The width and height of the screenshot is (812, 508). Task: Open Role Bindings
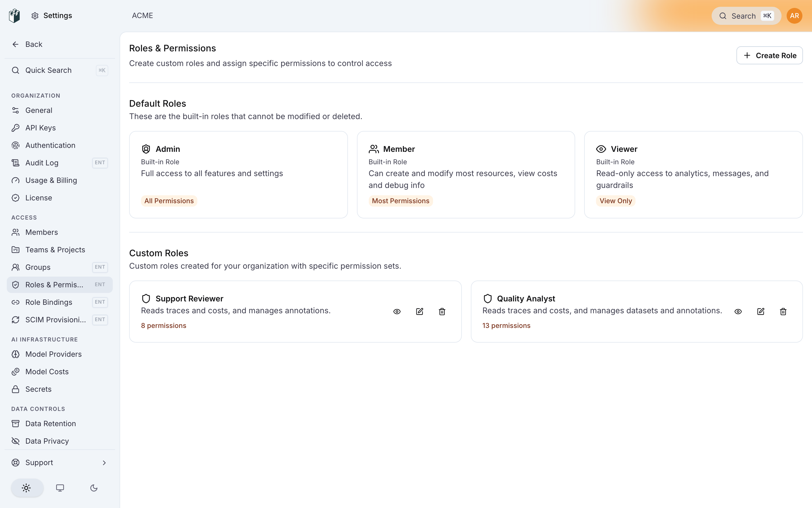click(60, 302)
